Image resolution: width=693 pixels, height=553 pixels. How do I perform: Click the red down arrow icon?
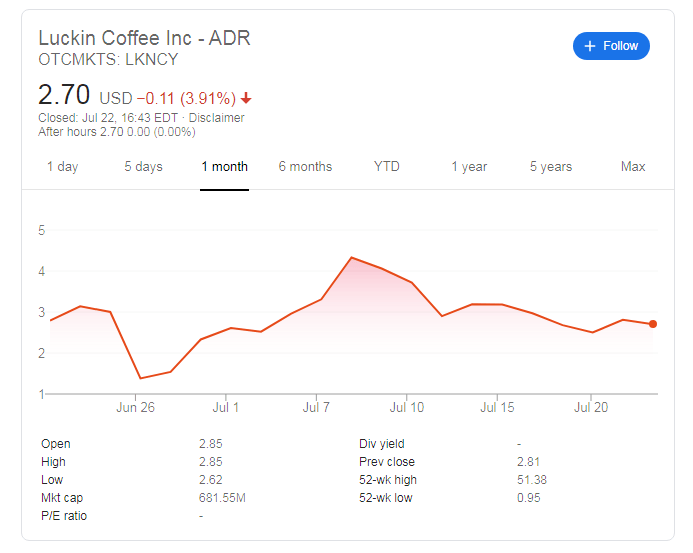tap(246, 98)
